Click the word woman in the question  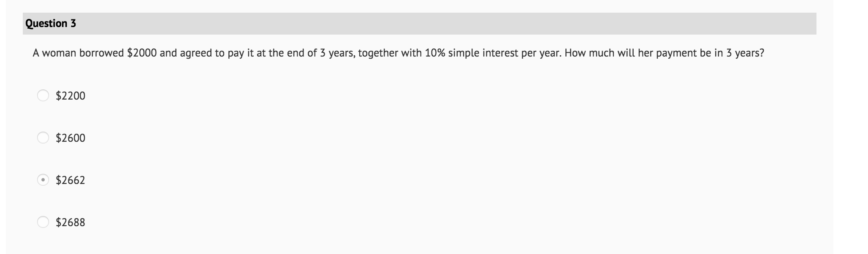click(x=59, y=53)
